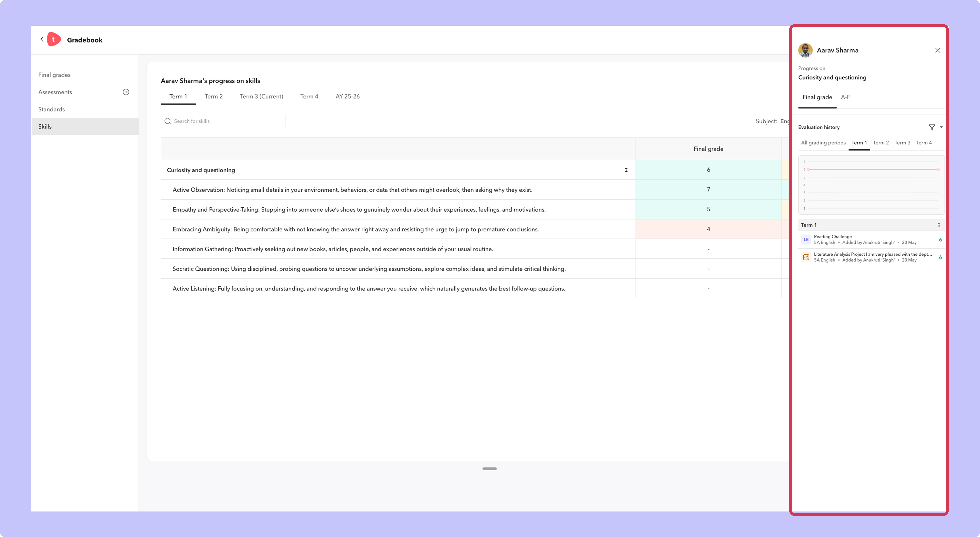The image size is (980, 537).
Task: Click the Reading Challenge LE icon
Action: [x=806, y=240]
